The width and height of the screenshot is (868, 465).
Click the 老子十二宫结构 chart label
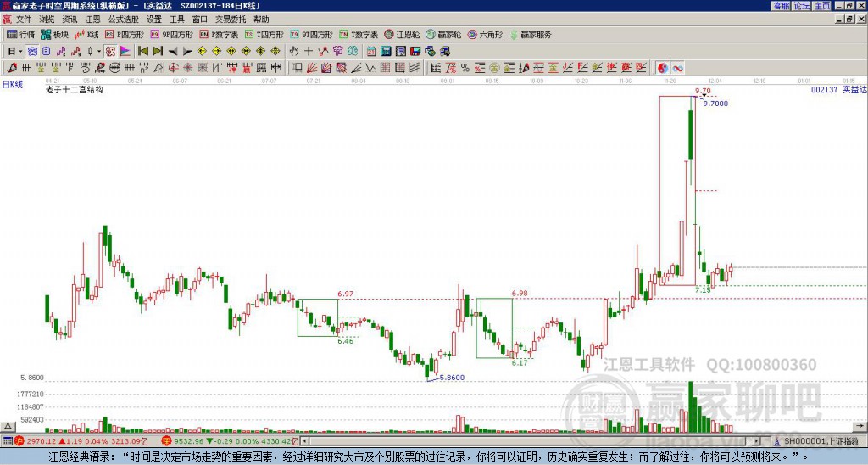point(75,89)
